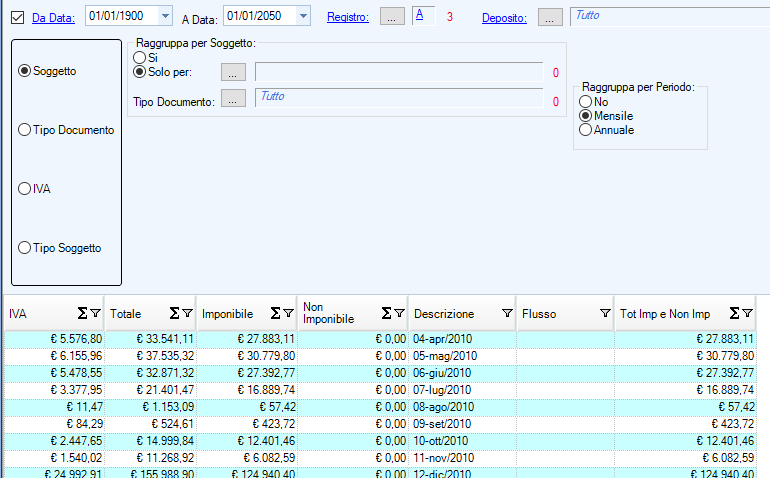Click the sum icon in Totale column
Screen dimensions: 770x478
click(174, 313)
